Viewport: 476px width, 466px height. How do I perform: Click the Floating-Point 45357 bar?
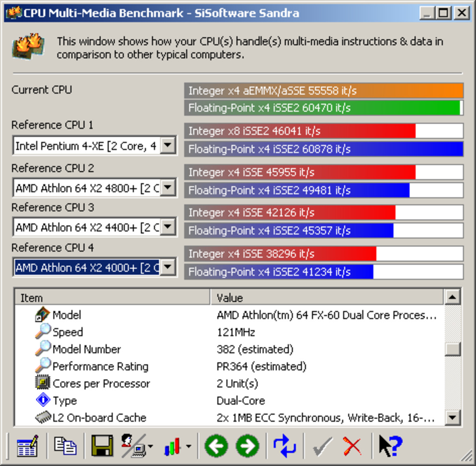click(x=323, y=231)
